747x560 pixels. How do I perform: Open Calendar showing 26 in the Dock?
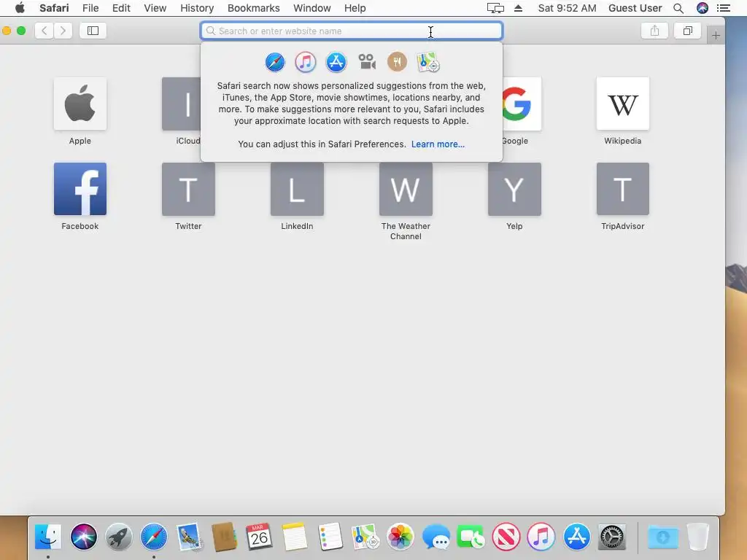point(259,536)
